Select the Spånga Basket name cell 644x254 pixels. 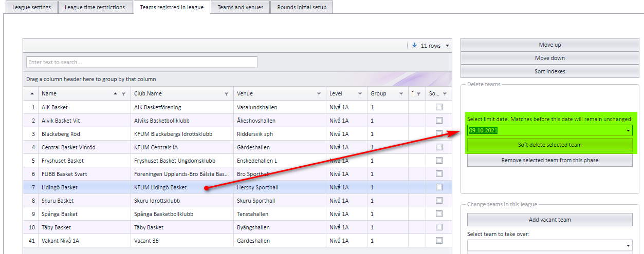[84, 214]
